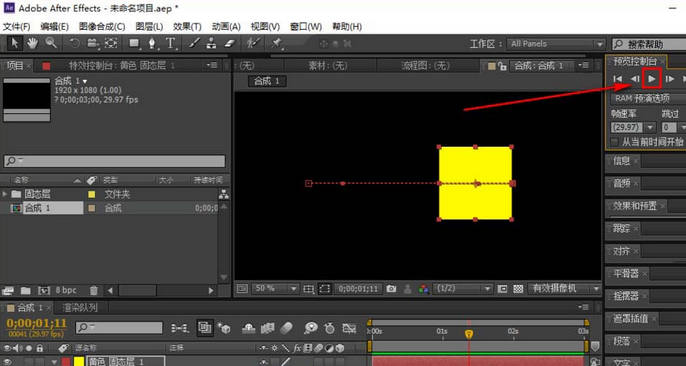Click the red label swatch of the layer
The width and height of the screenshot is (686, 366).
coord(66,362)
